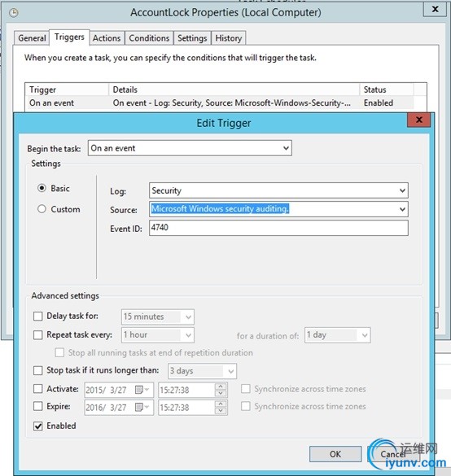
Task: Check Stop all running tasks at end option
Action: (x=59, y=352)
